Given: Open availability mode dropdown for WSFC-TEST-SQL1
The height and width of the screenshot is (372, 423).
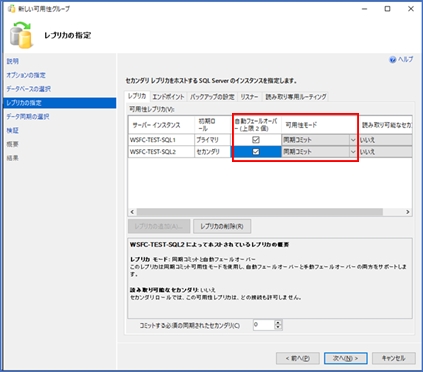Looking at the screenshot, I should (353, 140).
